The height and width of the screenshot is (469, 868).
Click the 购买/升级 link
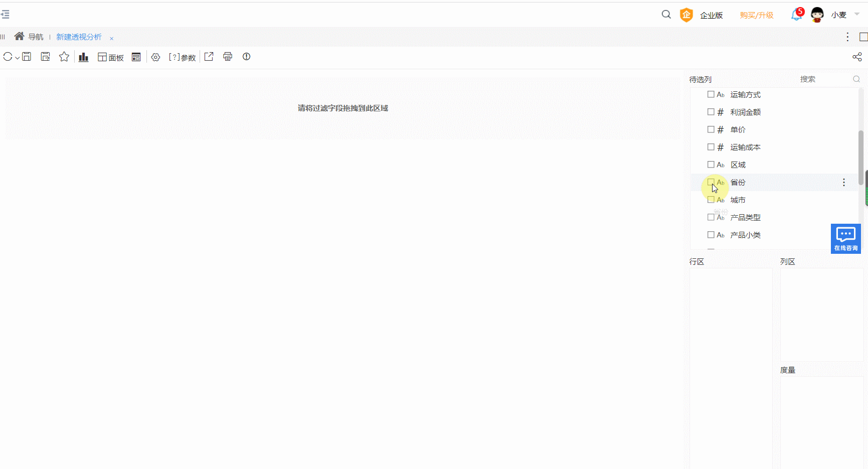[757, 15]
